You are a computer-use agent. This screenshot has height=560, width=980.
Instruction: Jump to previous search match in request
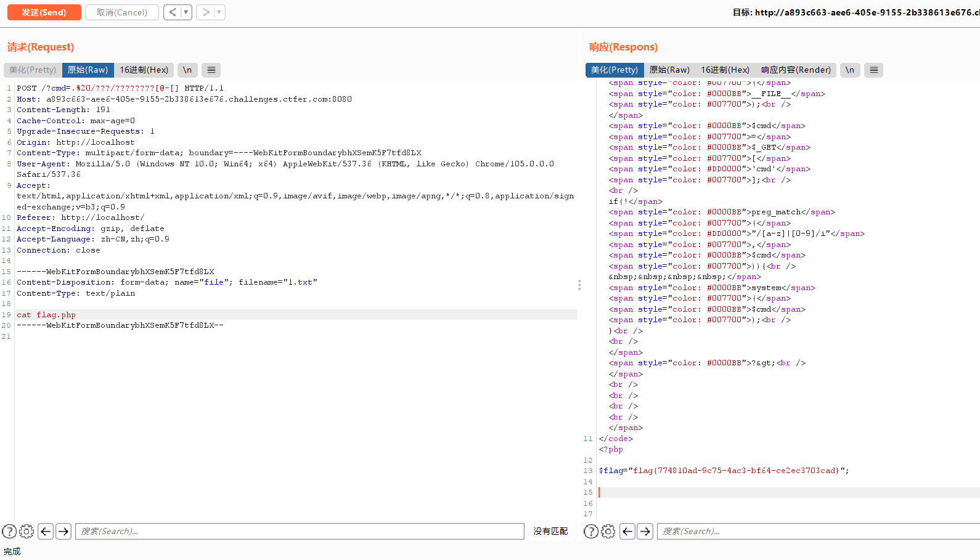(x=46, y=531)
